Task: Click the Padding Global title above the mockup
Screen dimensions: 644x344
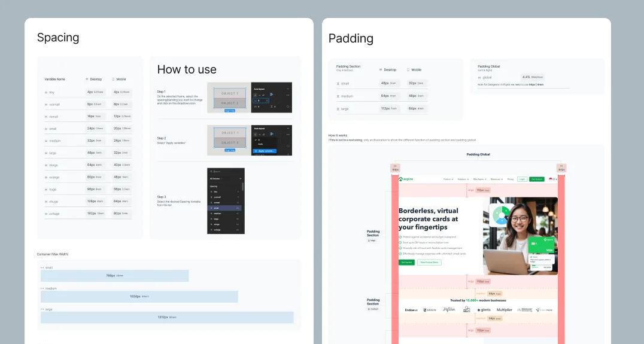Action: click(x=478, y=154)
